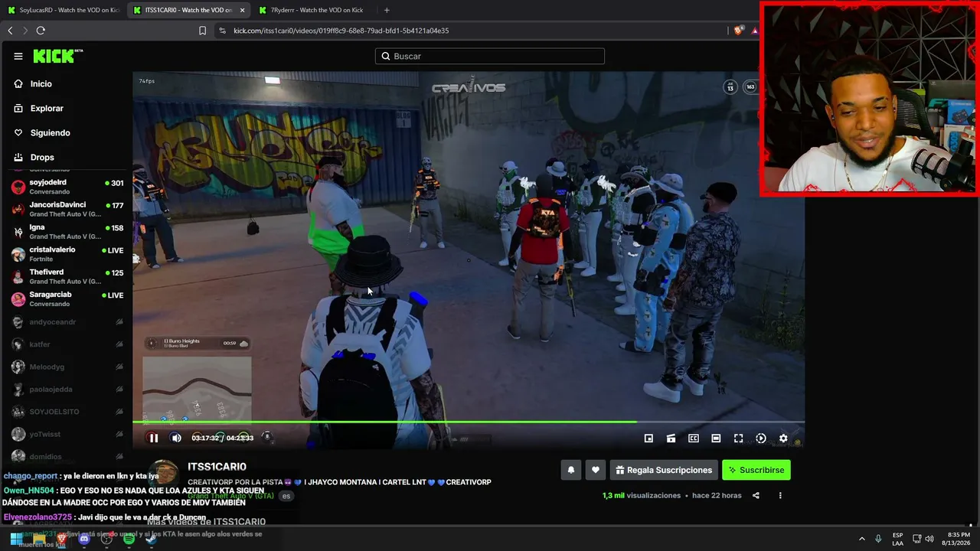This screenshot has width=980, height=551.
Task: Open Brave browser from taskbar
Action: coord(62,540)
